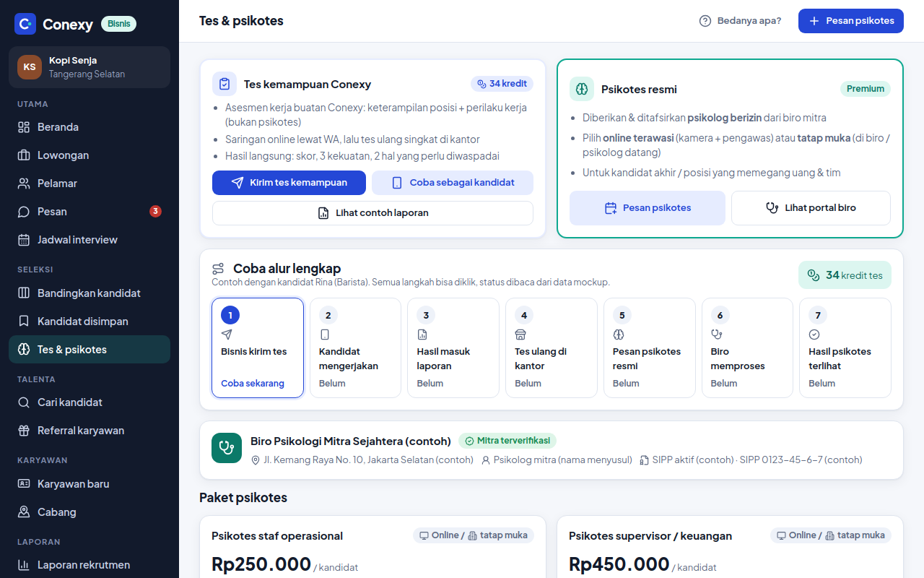Image resolution: width=924 pixels, height=578 pixels.
Task: Open Referral karyawan in the sidebar
Action: click(x=90, y=431)
